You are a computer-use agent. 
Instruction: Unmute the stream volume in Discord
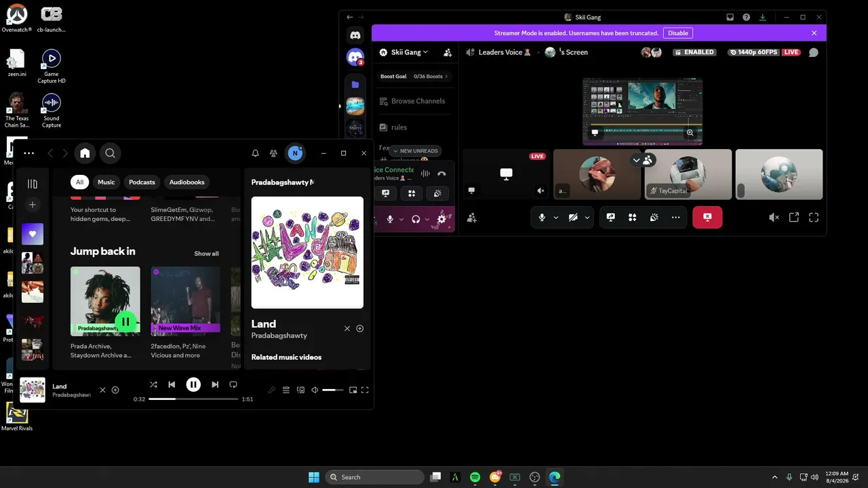(774, 218)
